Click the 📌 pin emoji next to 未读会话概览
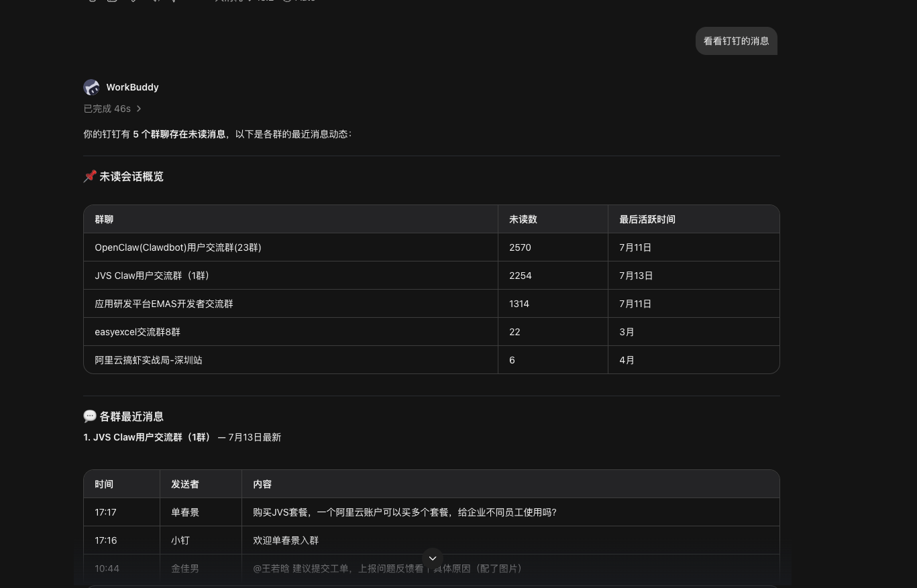The image size is (917, 588). (x=90, y=176)
